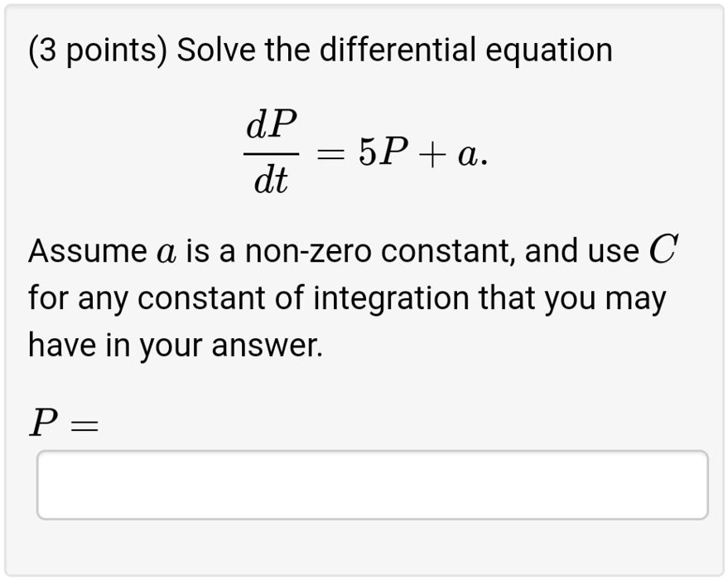Click the dP numerator in the fraction
Screen dimensions: 728x580
(269, 122)
